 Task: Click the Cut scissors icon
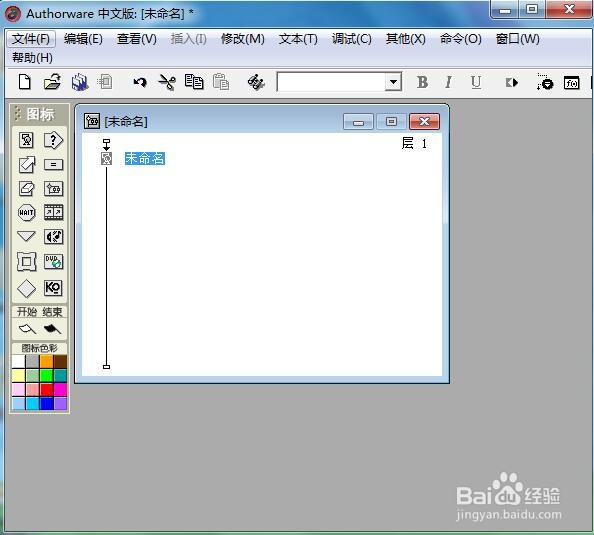click(167, 82)
